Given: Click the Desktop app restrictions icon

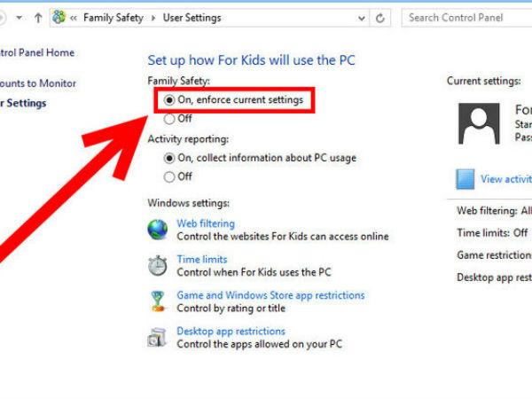Looking at the screenshot, I should (158, 337).
